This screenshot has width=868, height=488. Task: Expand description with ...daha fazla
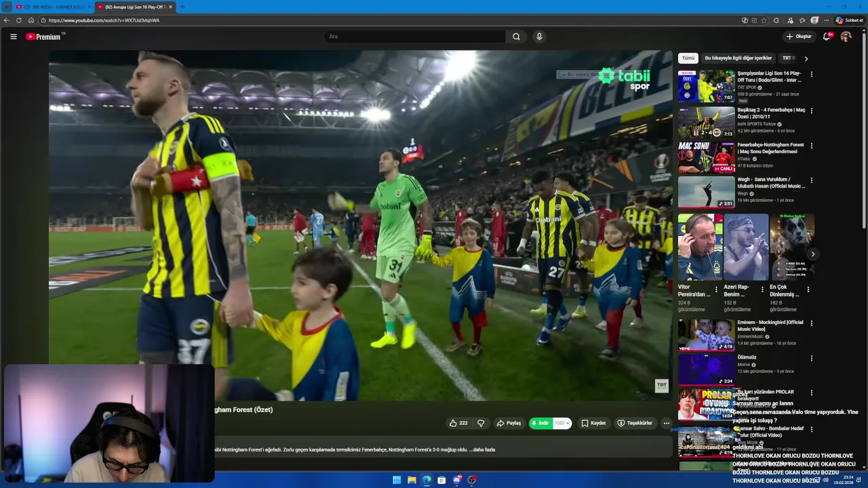pos(482,449)
